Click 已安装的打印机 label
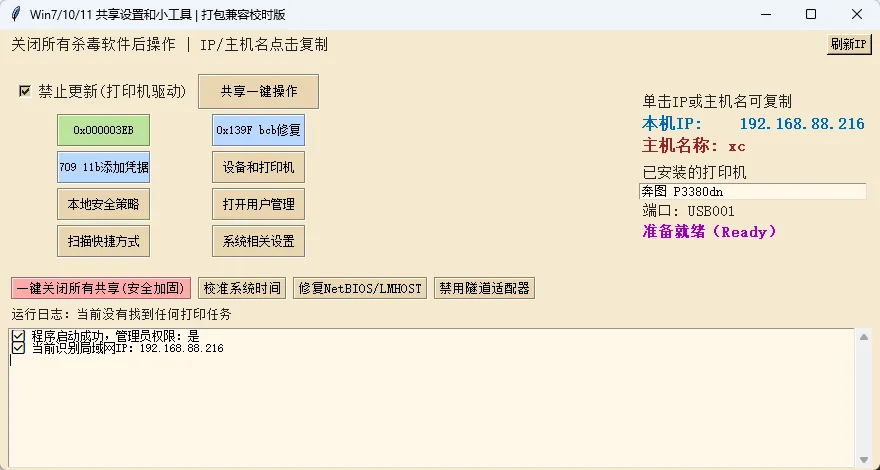Viewport: 880px width, 470px height. click(x=695, y=172)
